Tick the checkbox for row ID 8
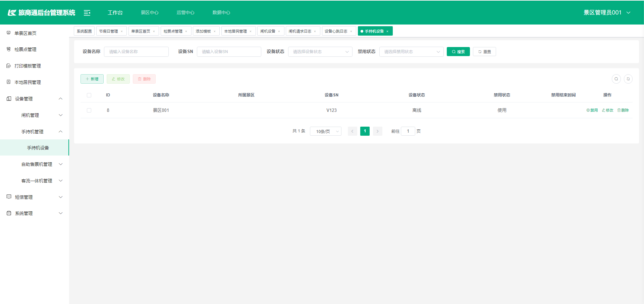The image size is (644, 304). (x=89, y=110)
